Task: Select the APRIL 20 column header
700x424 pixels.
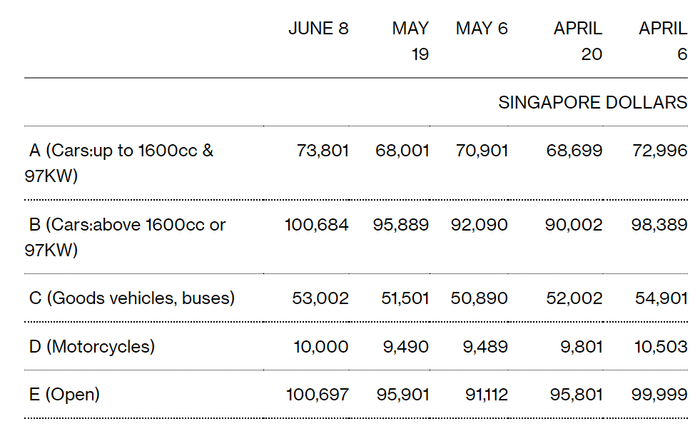Action: click(578, 40)
